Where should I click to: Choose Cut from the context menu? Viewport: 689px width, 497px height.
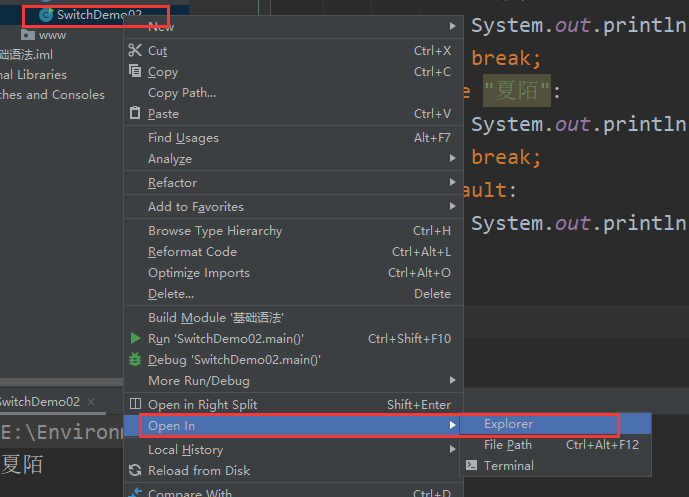tap(294, 51)
